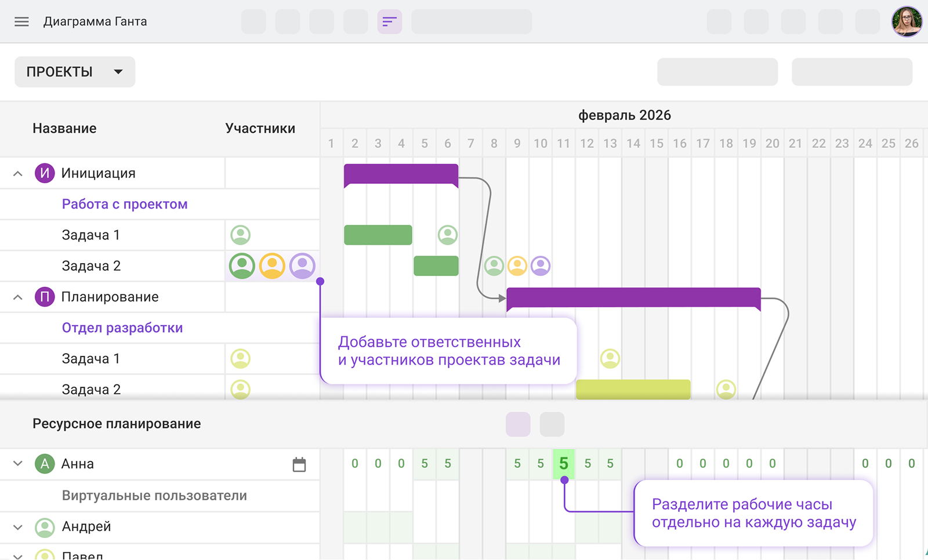Open the ПРОЕКТЫ dropdown
928x560 pixels.
tap(75, 72)
